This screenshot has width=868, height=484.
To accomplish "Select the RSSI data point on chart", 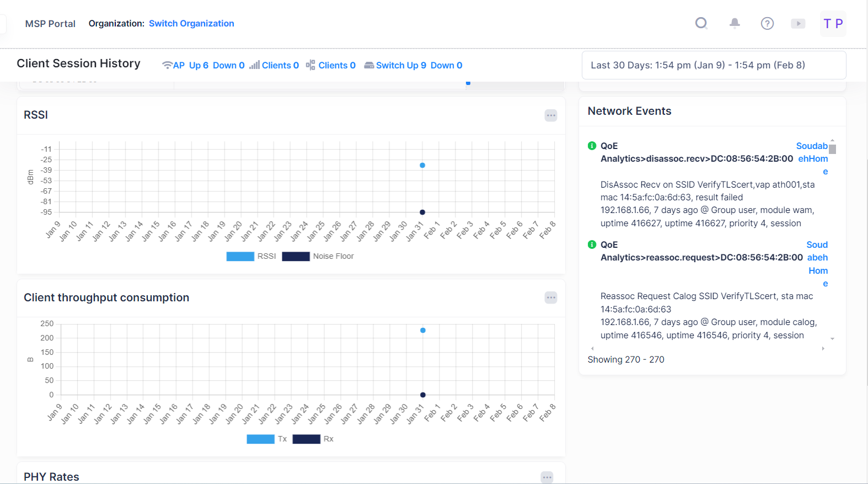I will coord(422,165).
